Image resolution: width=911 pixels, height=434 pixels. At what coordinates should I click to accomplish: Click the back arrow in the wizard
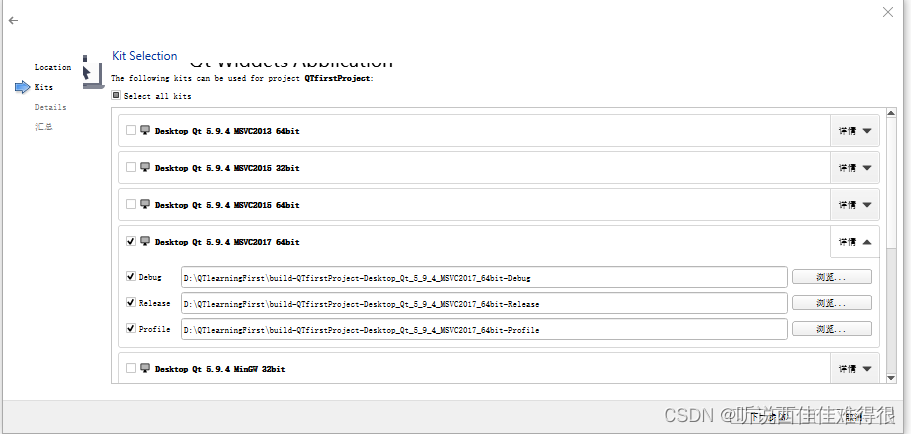tap(13, 20)
